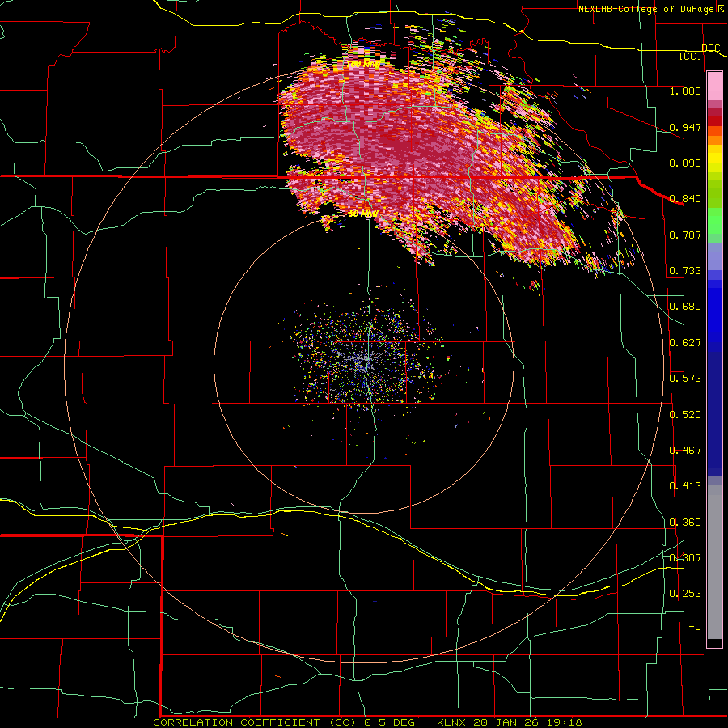Select the 0.627 scale value
This screenshot has height=728, width=728.
tap(685, 343)
